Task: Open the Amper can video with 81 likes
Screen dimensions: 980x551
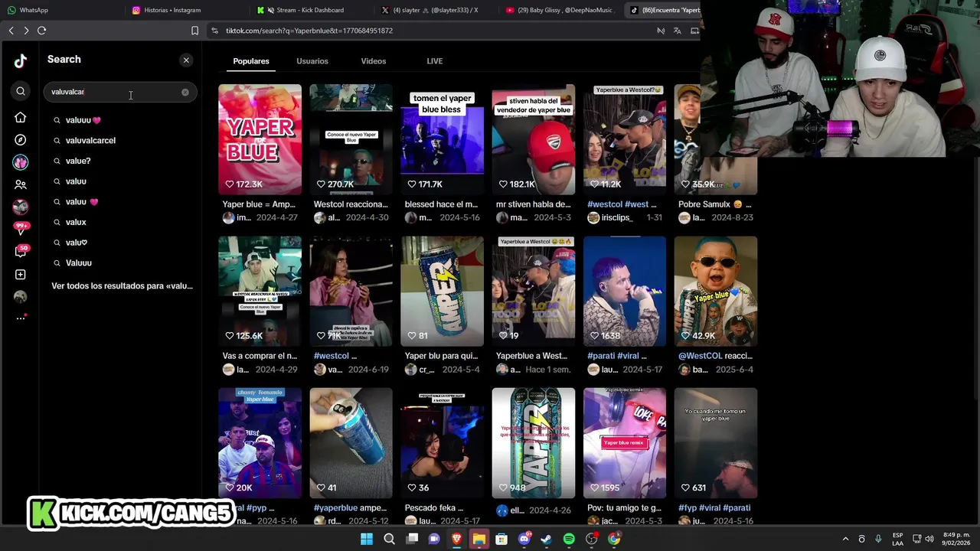Action: click(x=442, y=291)
